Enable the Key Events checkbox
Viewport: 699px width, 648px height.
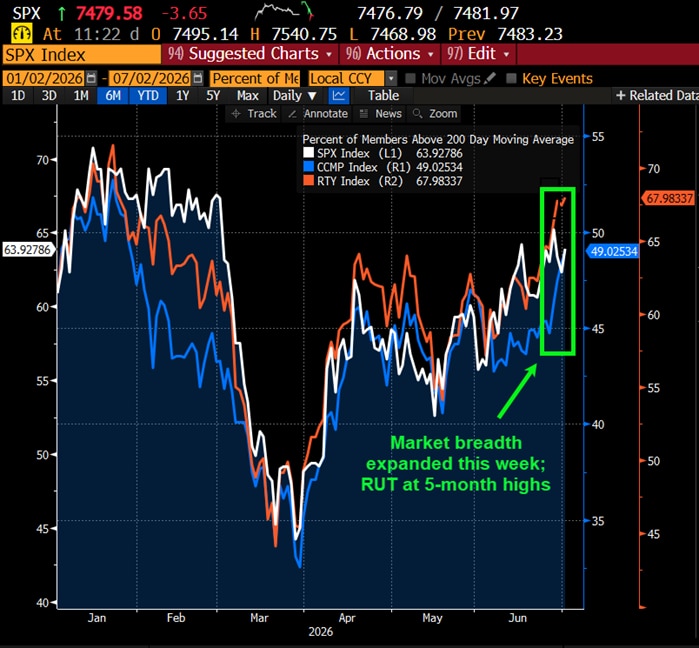511,78
